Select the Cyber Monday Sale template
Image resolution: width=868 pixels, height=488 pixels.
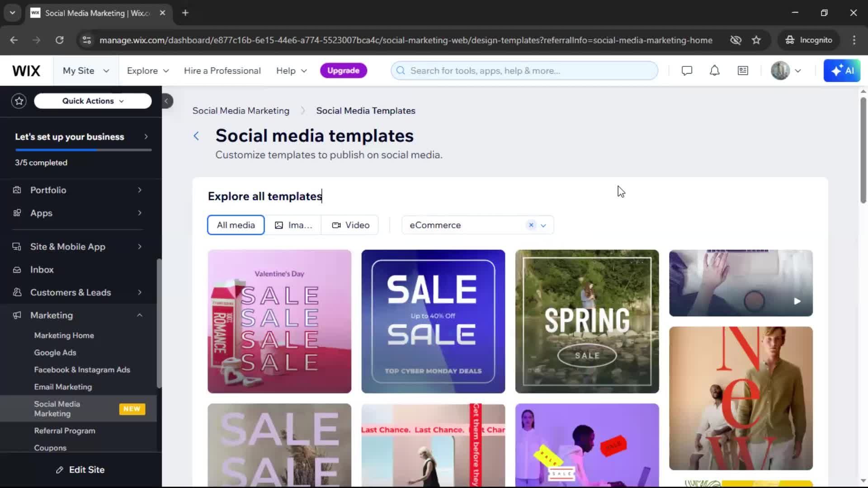point(433,321)
